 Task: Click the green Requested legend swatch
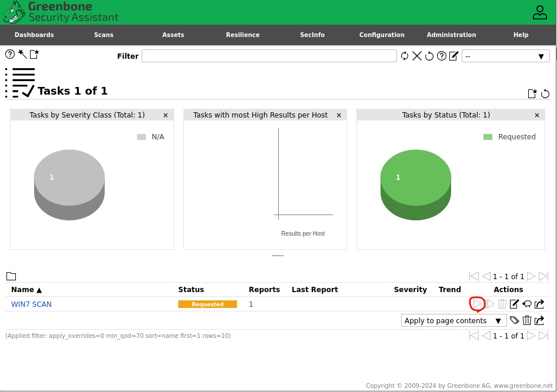pyautogui.click(x=488, y=137)
